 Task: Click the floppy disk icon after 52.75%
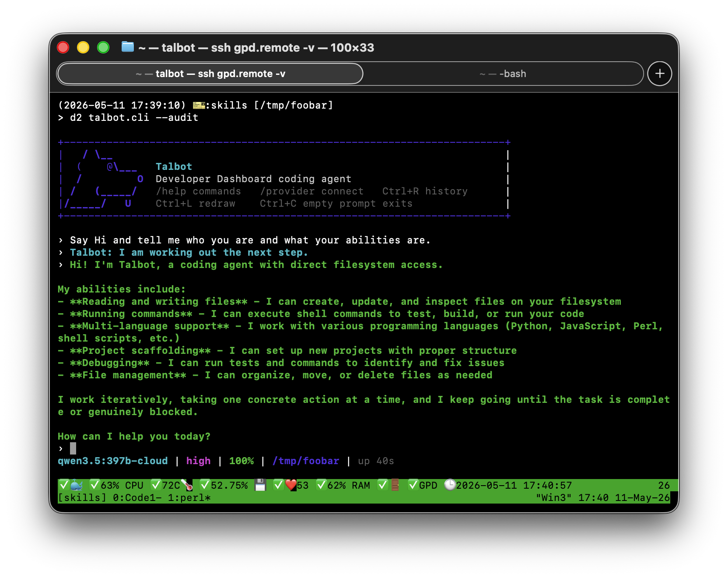[x=260, y=485]
